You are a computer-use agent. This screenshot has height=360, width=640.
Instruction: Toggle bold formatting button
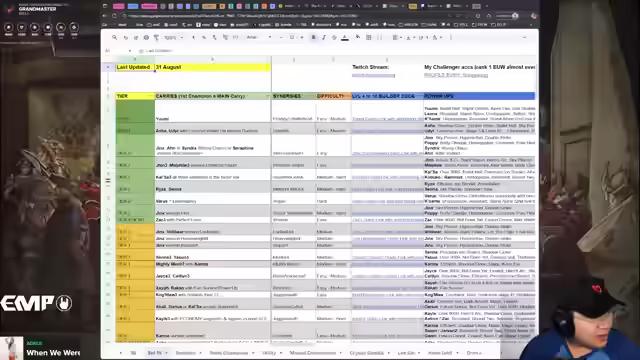[313, 38]
